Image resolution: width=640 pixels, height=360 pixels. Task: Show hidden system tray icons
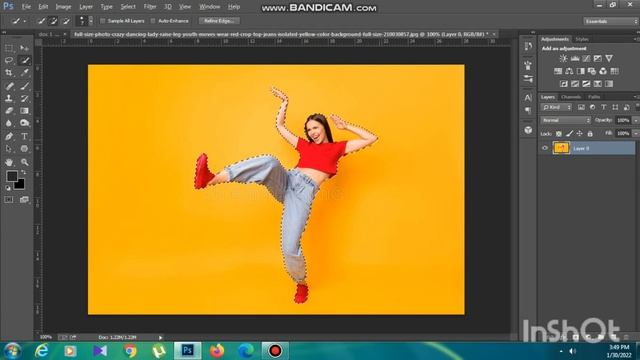click(561, 351)
